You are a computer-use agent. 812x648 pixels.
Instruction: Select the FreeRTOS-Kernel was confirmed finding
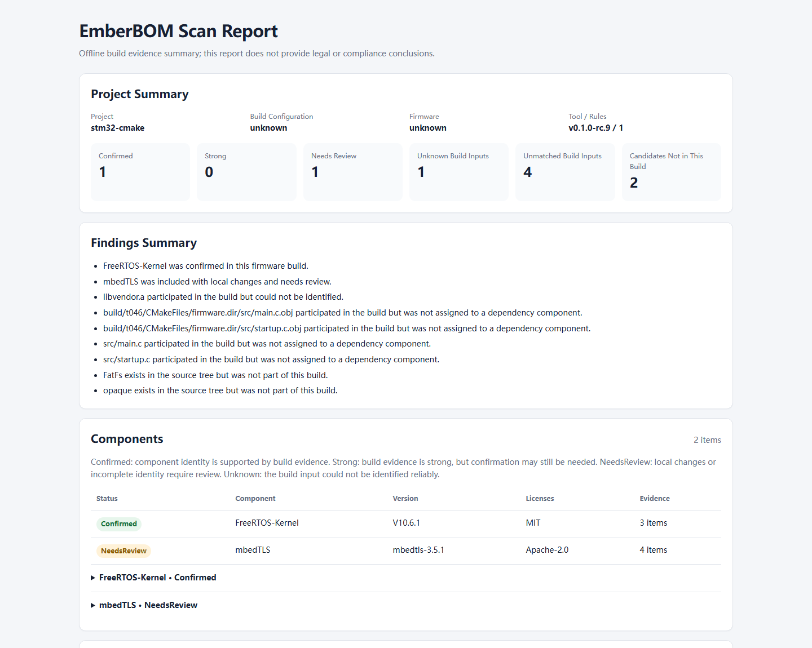pyautogui.click(x=206, y=266)
